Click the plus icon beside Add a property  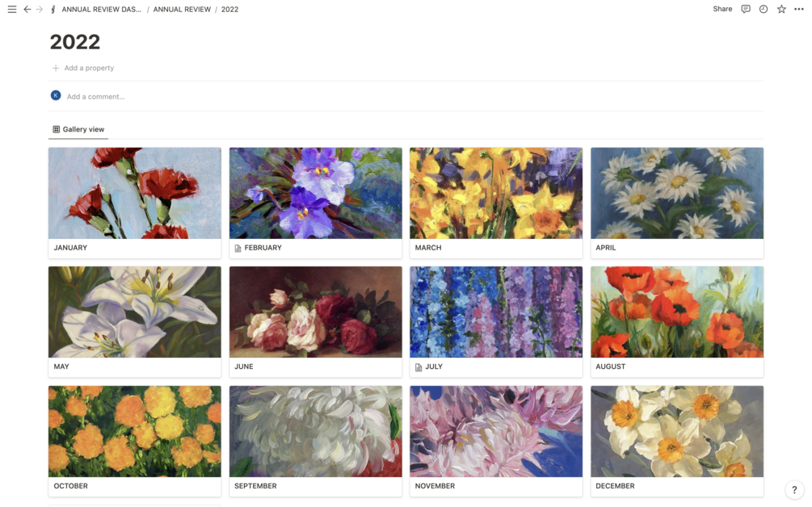point(56,68)
